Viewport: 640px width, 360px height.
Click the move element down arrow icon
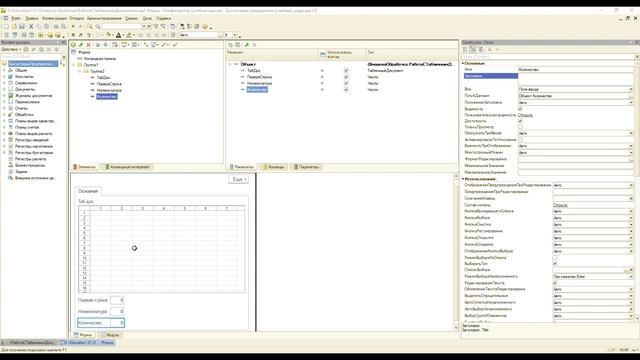tap(105, 45)
